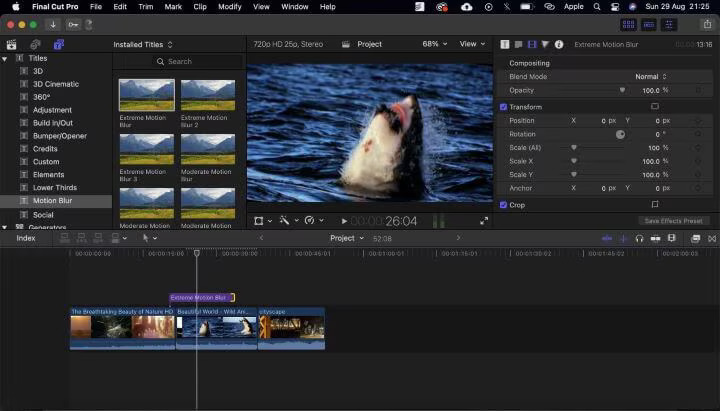This screenshot has height=411, width=720.
Task: Open the enhancements wand dropdown
Action: coord(296,221)
